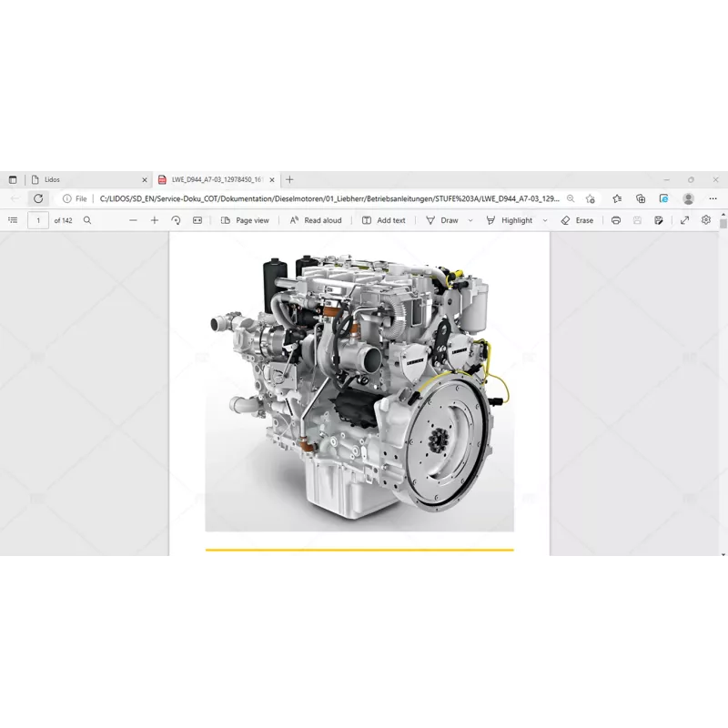Open the PDF table of contents panel

(13, 219)
